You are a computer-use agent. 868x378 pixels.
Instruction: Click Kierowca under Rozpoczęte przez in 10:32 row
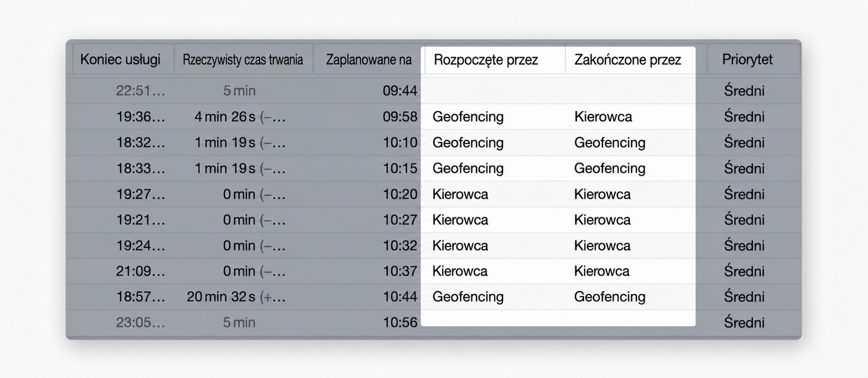(x=460, y=246)
